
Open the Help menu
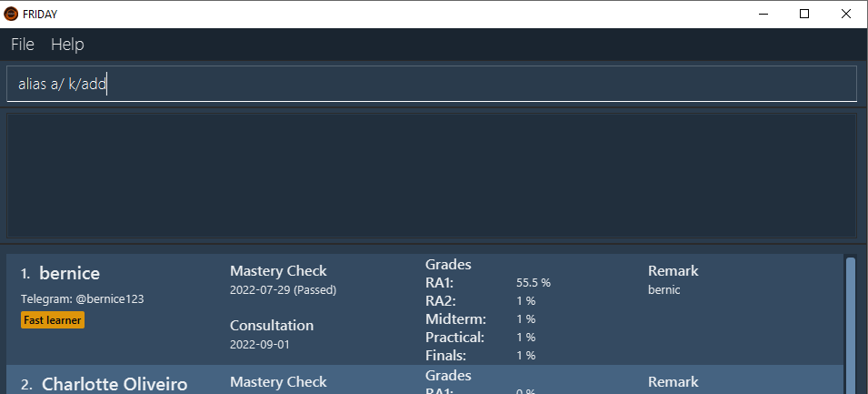[67, 45]
